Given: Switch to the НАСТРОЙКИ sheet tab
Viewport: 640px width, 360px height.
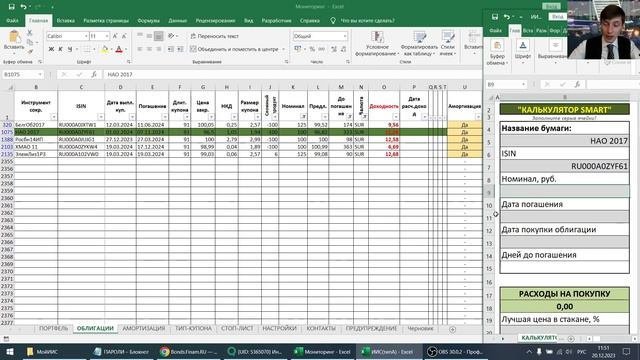Looking at the screenshot, I should tap(279, 329).
